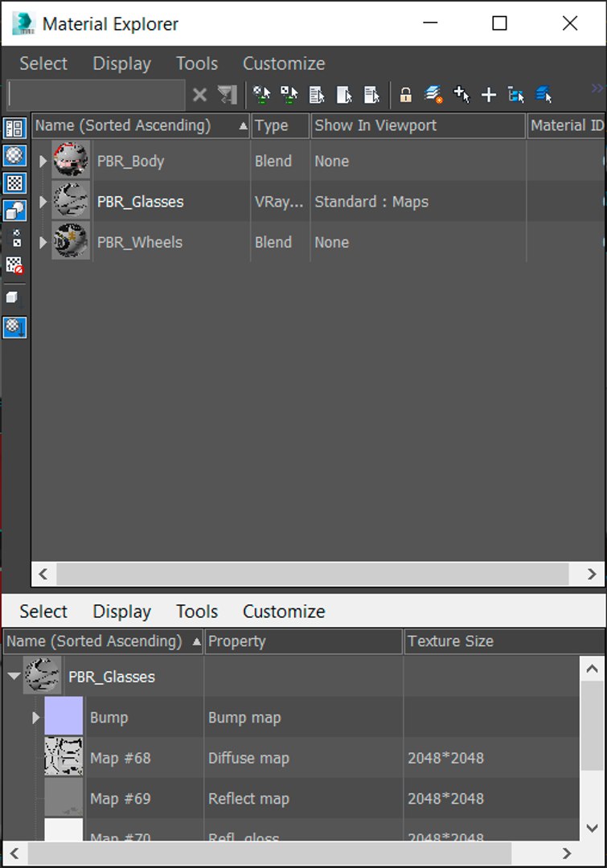Click the upper panel horizontal scrollbar left arrow
The image size is (607, 868).
point(43,574)
